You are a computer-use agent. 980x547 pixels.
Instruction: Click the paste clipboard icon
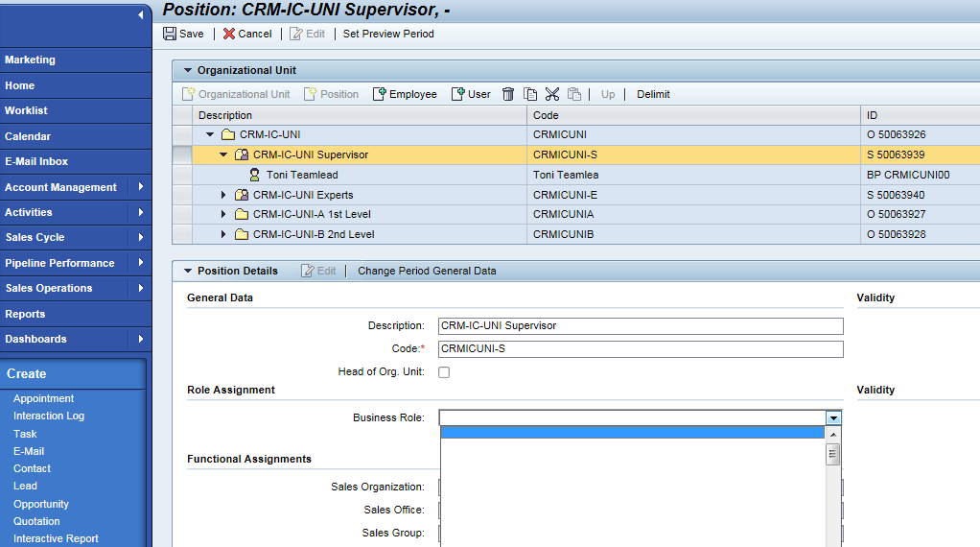pyautogui.click(x=573, y=94)
